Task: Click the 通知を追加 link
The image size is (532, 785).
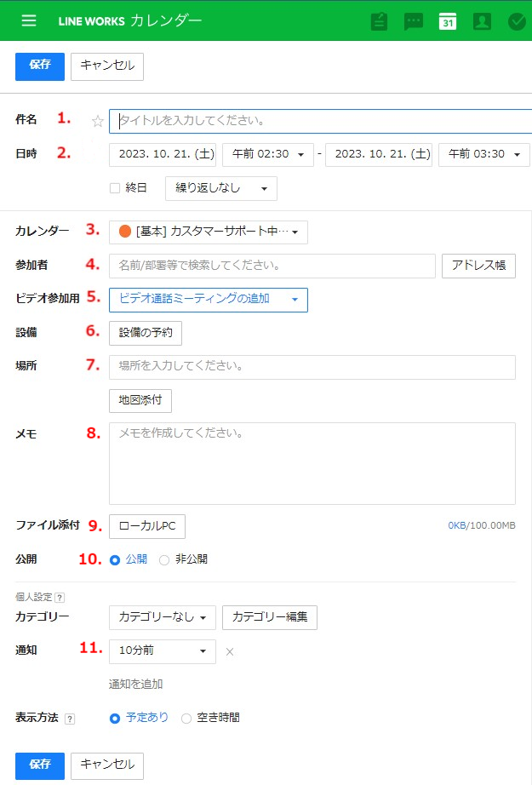Action: [136, 684]
